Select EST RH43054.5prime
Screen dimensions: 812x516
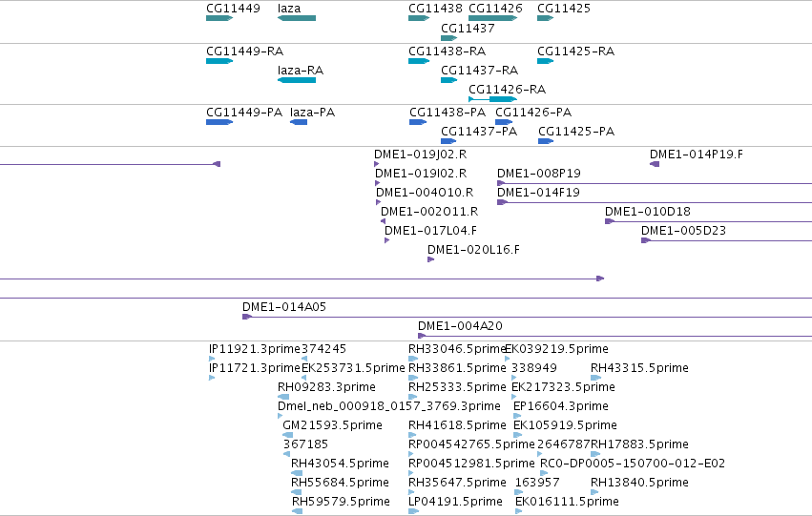(341, 464)
